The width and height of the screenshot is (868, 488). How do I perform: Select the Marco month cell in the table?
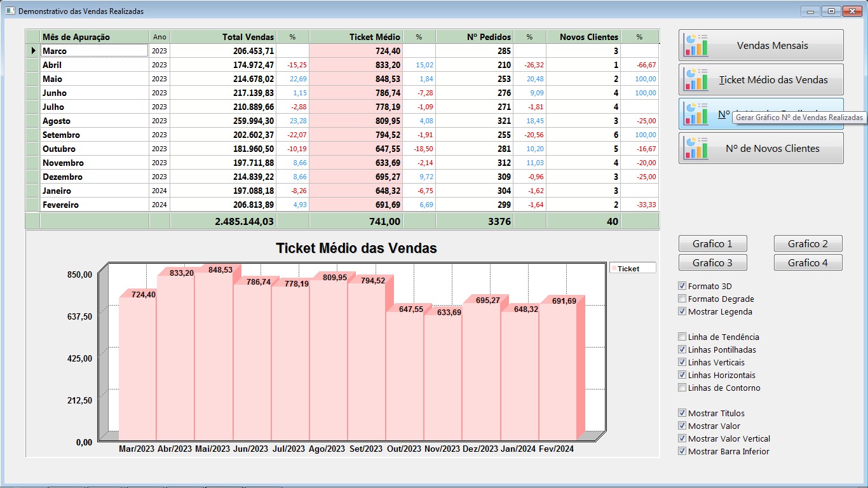click(x=94, y=51)
